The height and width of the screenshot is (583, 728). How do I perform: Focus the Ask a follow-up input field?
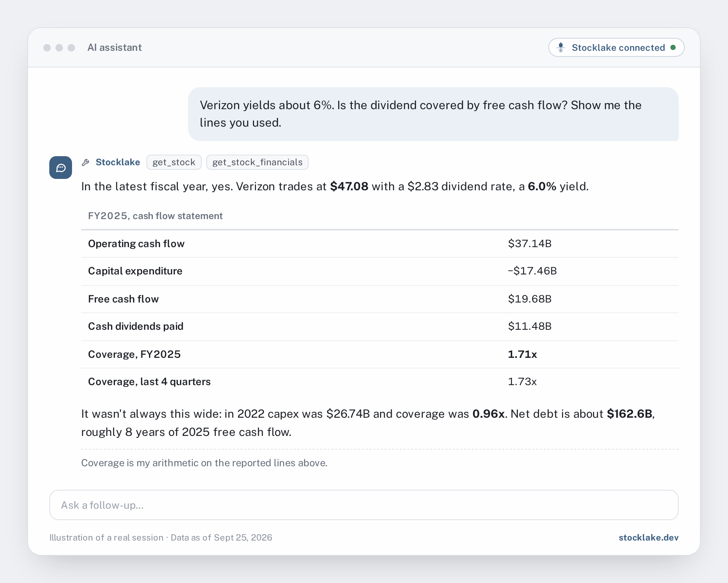pyautogui.click(x=364, y=505)
